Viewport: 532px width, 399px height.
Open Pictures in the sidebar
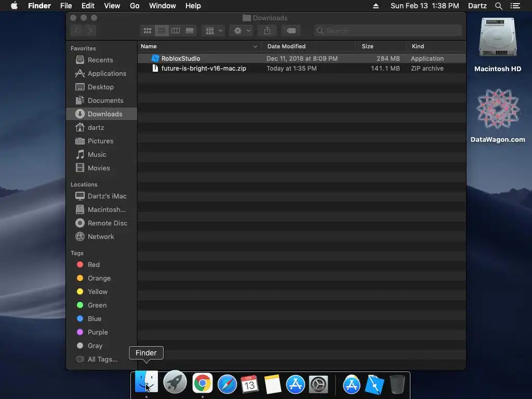pos(101,141)
